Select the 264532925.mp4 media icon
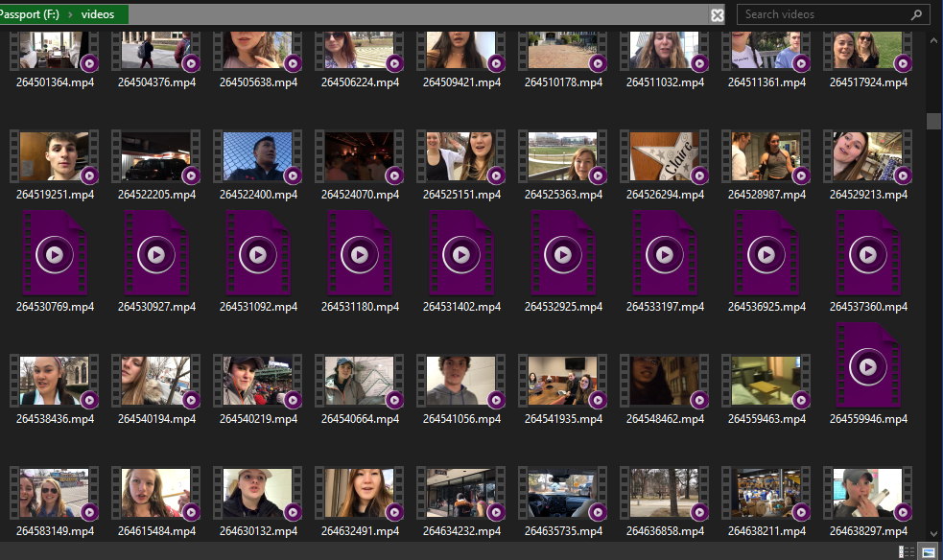Image resolution: width=943 pixels, height=560 pixels. [563, 253]
